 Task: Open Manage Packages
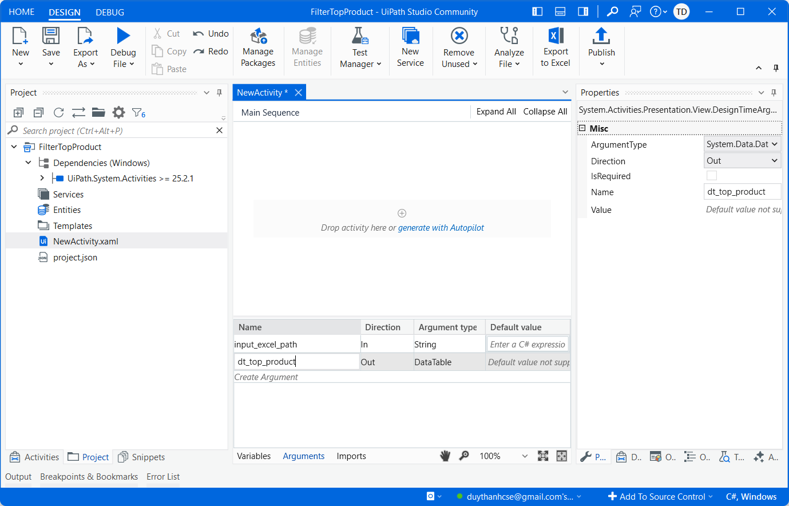(x=258, y=47)
